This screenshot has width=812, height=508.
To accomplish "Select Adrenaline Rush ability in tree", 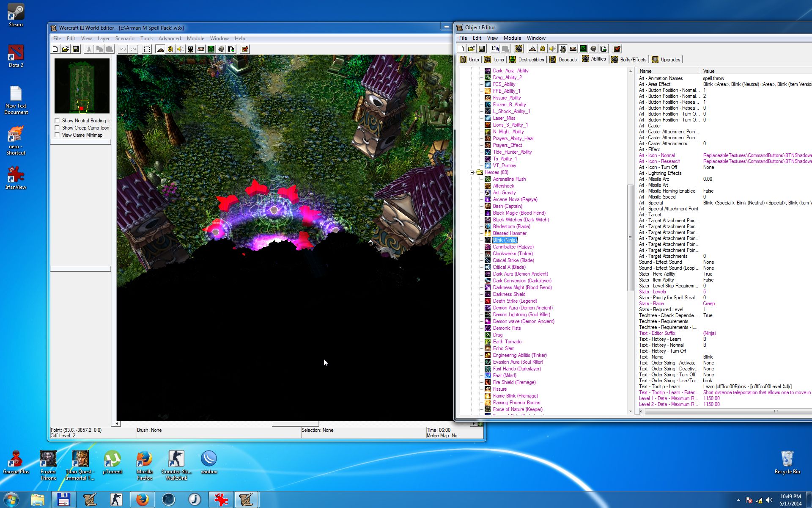I will pyautogui.click(x=509, y=179).
